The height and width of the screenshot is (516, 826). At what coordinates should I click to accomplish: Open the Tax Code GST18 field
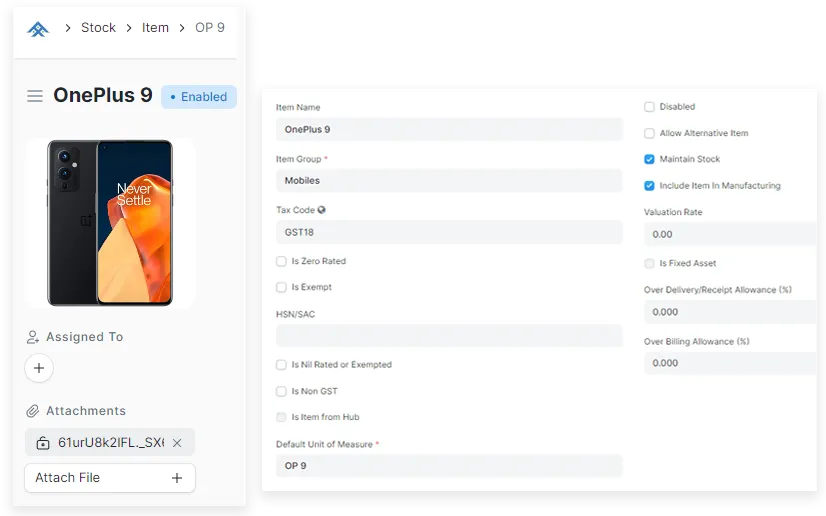click(448, 232)
